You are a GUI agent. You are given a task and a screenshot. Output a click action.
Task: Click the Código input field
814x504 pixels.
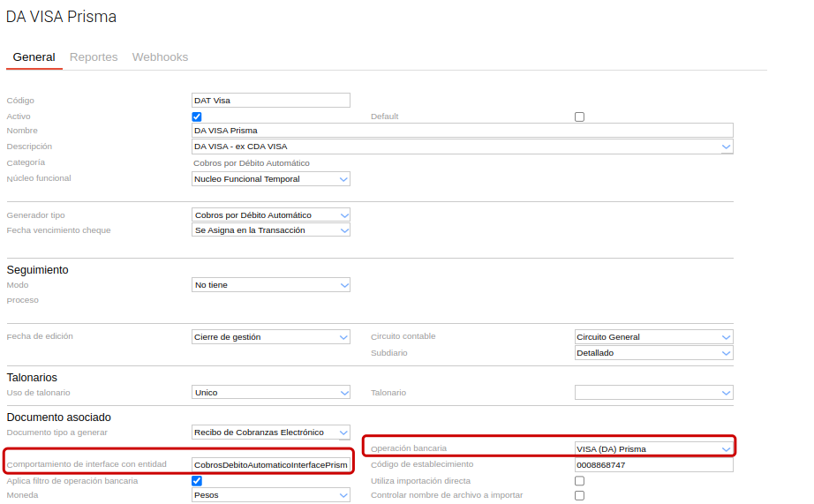[270, 101]
